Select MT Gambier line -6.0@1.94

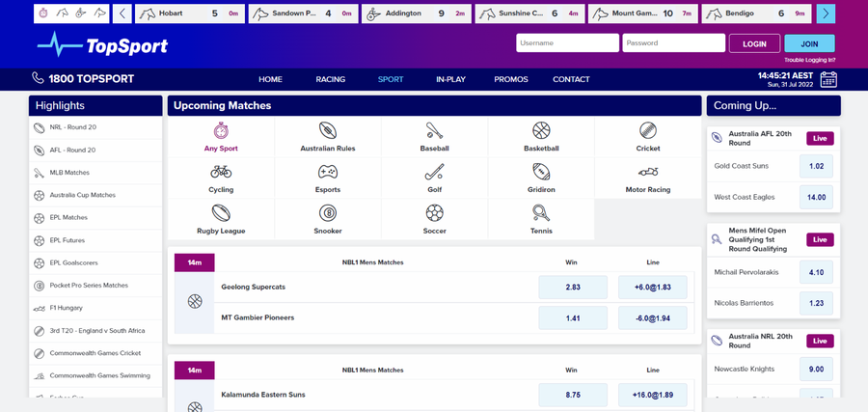coord(653,317)
